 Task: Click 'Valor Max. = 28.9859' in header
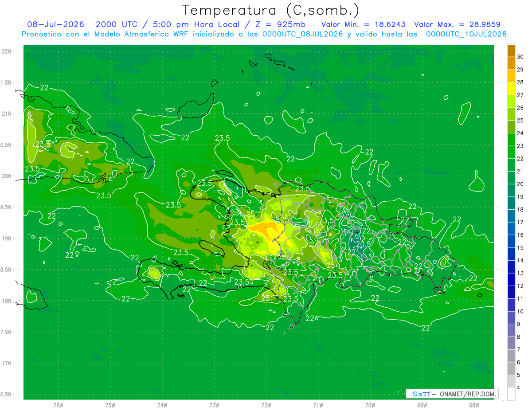click(457, 24)
